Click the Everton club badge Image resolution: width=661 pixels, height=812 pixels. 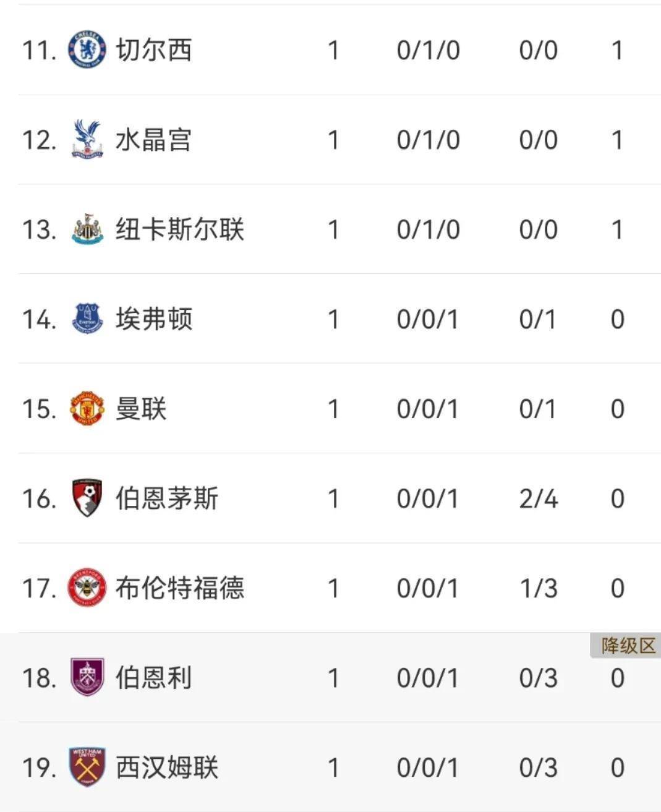pyautogui.click(x=87, y=319)
